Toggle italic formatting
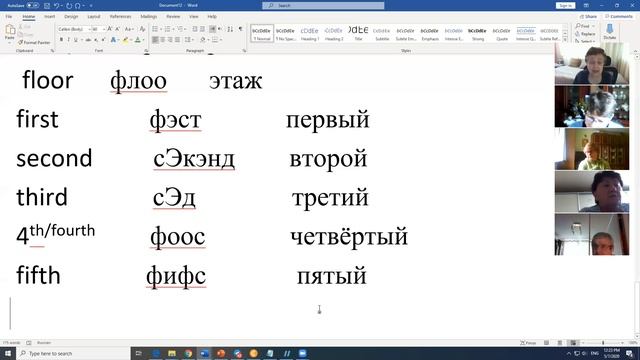 point(68,40)
